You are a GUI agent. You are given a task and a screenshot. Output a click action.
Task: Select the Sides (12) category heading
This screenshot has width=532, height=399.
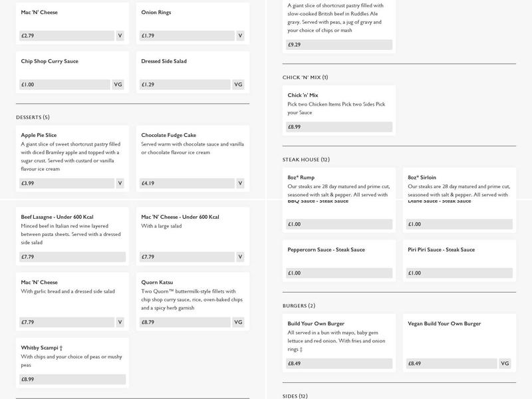(295, 396)
